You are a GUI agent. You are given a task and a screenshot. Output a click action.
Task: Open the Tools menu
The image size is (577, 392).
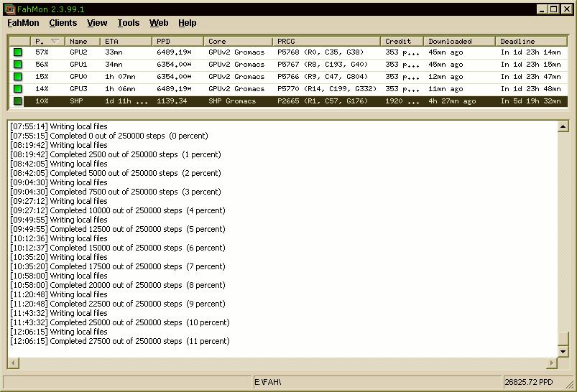(x=129, y=23)
